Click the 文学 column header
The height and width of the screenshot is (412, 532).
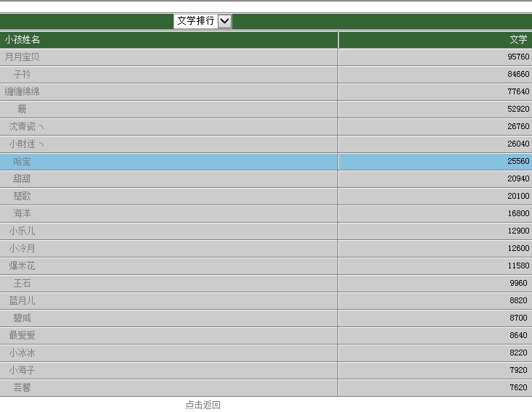518,40
